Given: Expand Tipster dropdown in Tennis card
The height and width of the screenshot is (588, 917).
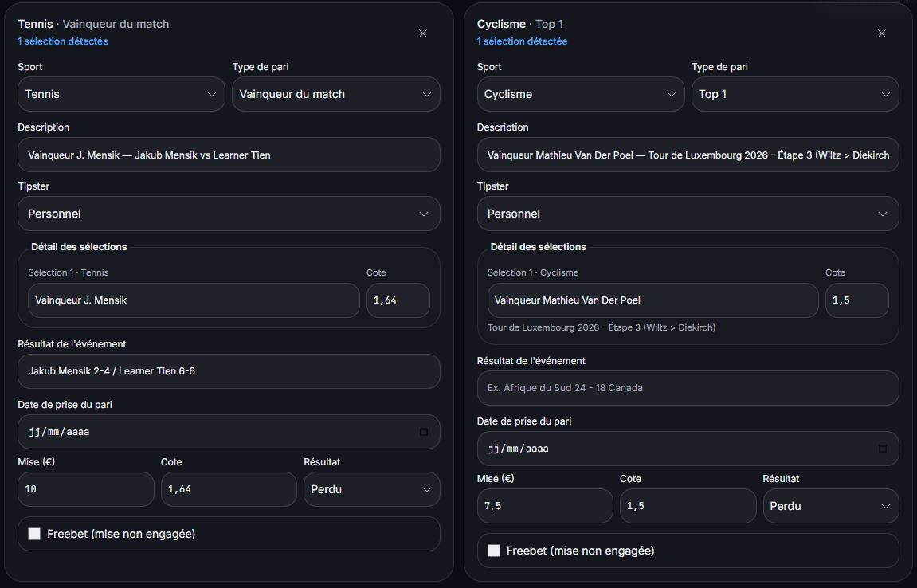Looking at the screenshot, I should tap(229, 214).
